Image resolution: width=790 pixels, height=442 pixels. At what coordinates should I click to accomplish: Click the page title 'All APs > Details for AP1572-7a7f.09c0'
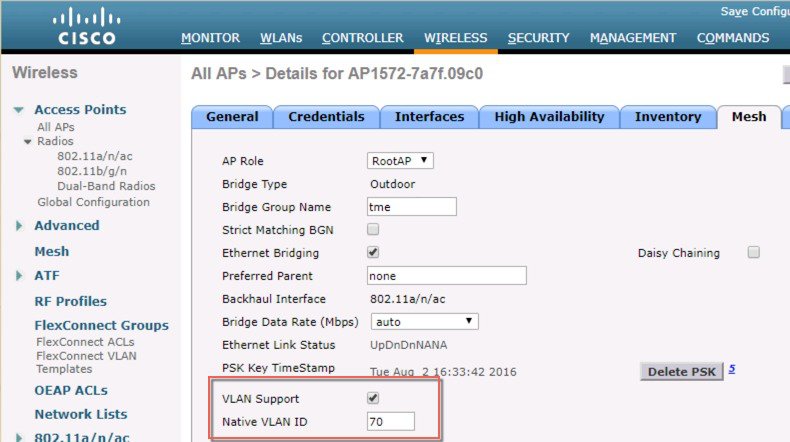(337, 74)
